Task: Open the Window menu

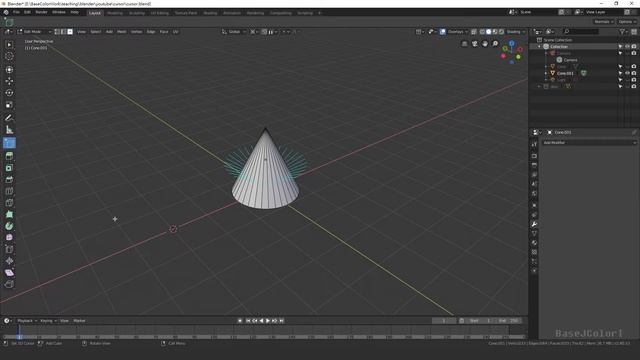Action: (59, 12)
